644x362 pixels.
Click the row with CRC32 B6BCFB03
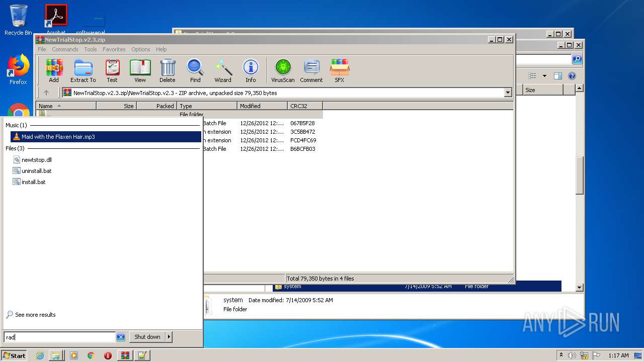coord(263,149)
